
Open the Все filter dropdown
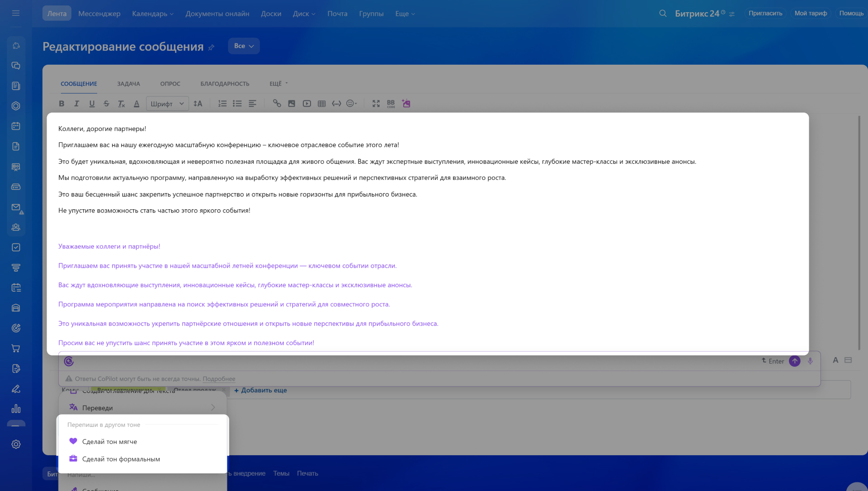tap(244, 46)
